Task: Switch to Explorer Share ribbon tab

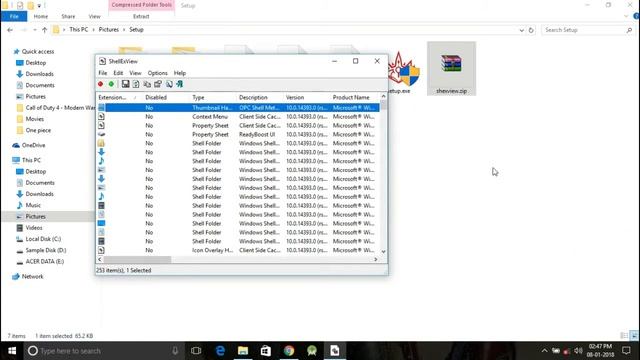Action: click(x=68, y=16)
